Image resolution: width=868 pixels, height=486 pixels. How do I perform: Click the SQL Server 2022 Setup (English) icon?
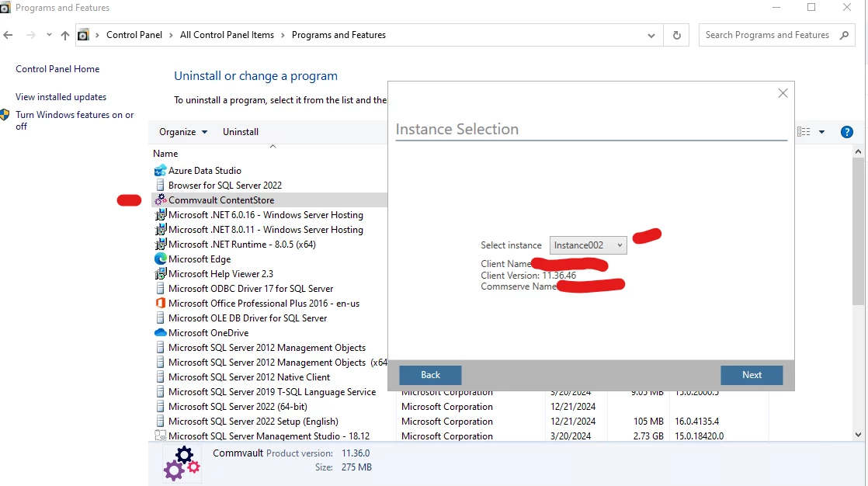[x=160, y=422]
